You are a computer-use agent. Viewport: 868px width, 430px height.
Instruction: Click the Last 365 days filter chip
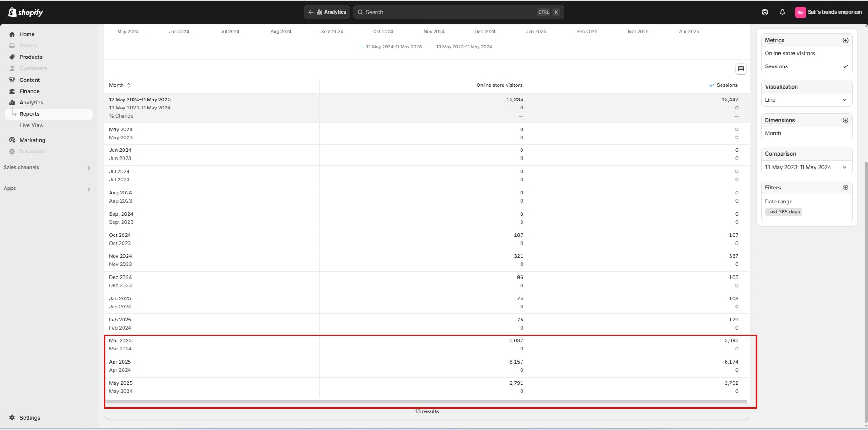[783, 212]
